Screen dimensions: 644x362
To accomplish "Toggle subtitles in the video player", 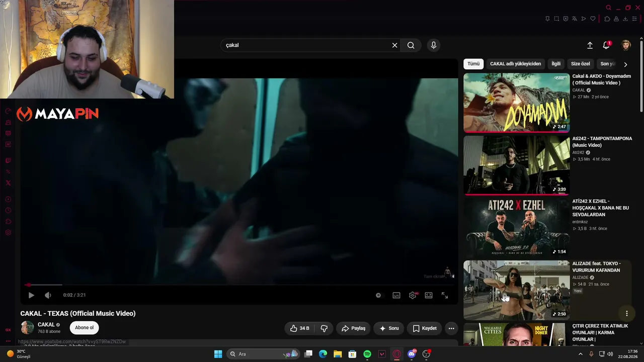I will click(x=396, y=295).
